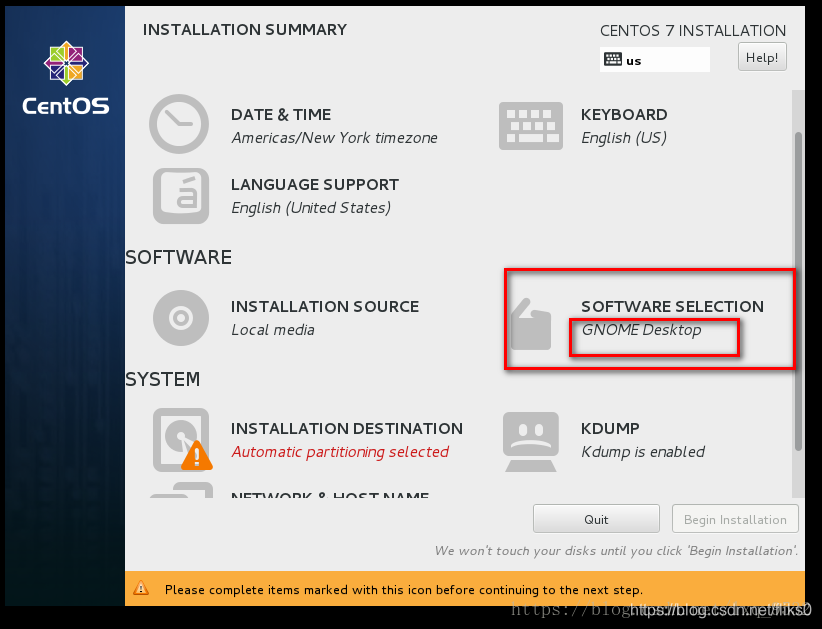
Task: Open the Language Support icon
Action: point(181,196)
